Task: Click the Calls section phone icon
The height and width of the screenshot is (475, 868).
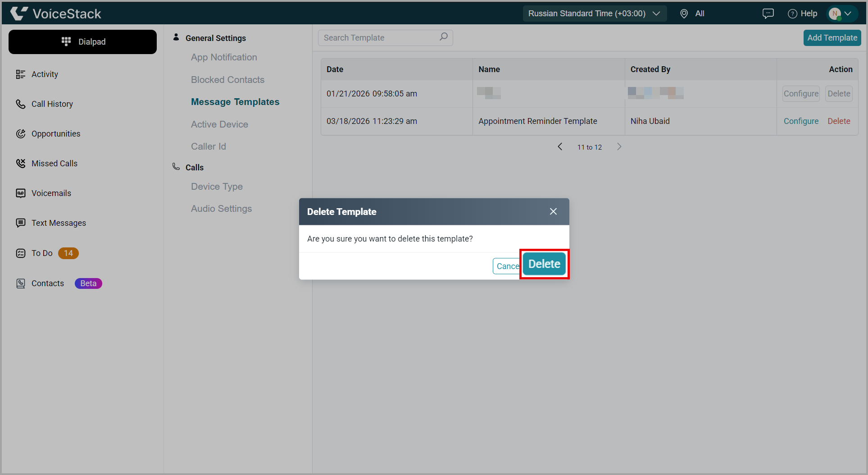Action: [x=176, y=167]
